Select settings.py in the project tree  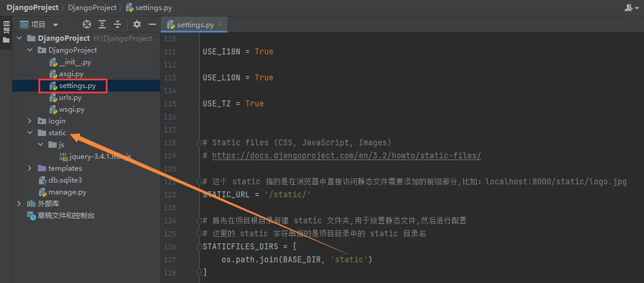[77, 86]
